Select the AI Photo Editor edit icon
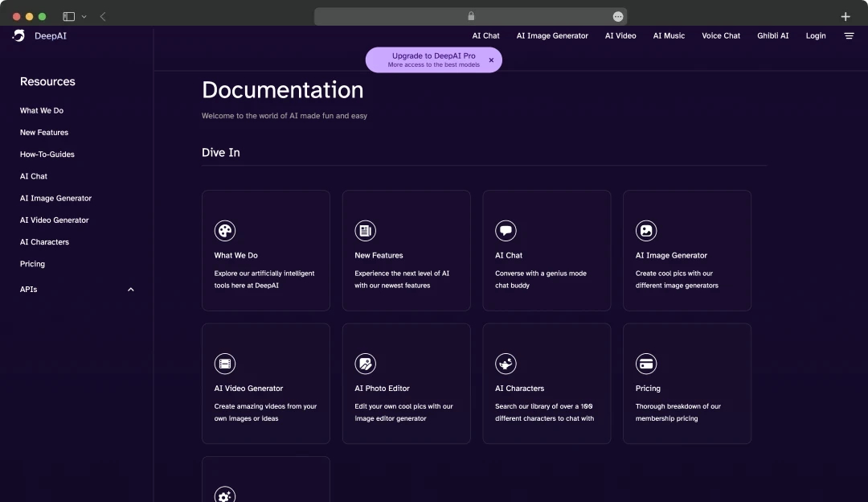The height and width of the screenshot is (502, 868). (x=366, y=363)
